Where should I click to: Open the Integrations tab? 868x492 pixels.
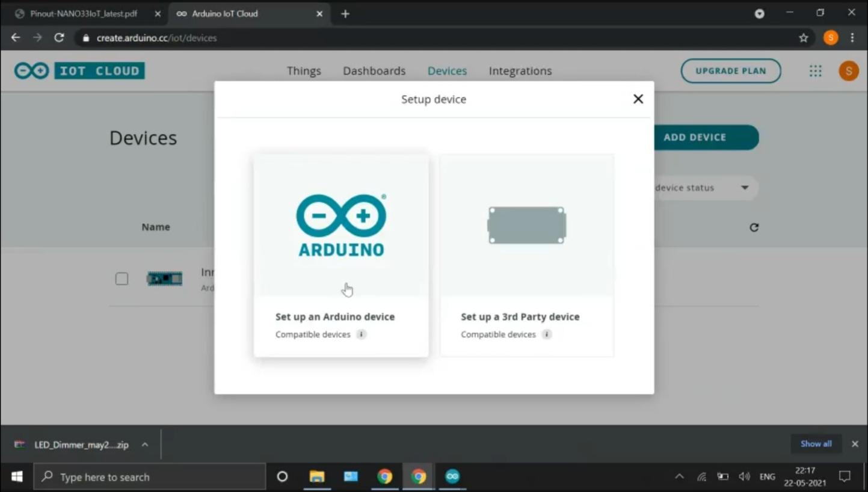520,71
